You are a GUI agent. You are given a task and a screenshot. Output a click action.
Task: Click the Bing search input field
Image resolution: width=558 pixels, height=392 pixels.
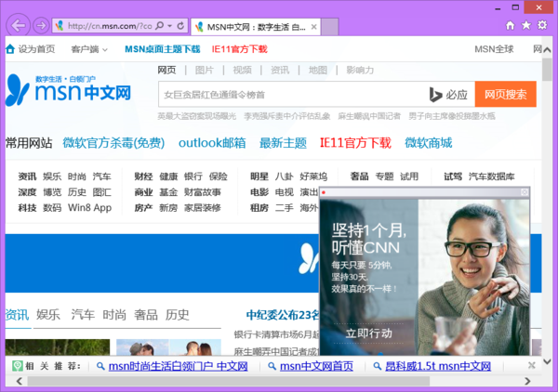pos(292,95)
